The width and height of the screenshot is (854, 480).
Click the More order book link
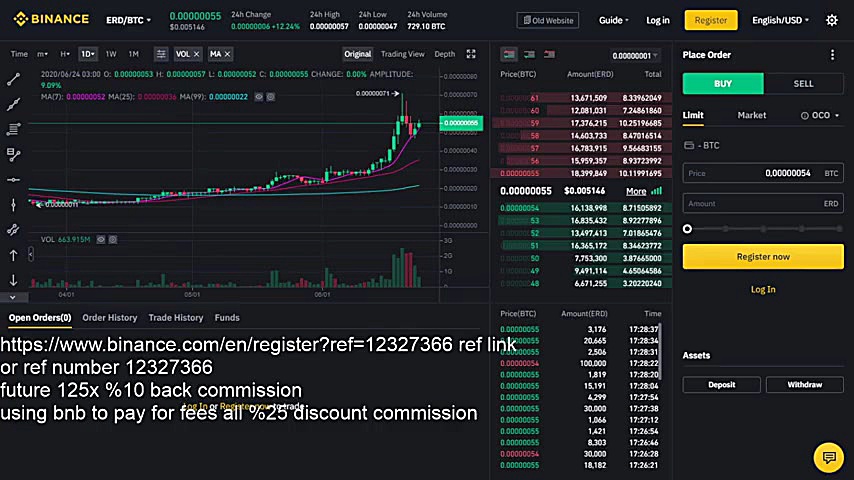[x=636, y=191]
